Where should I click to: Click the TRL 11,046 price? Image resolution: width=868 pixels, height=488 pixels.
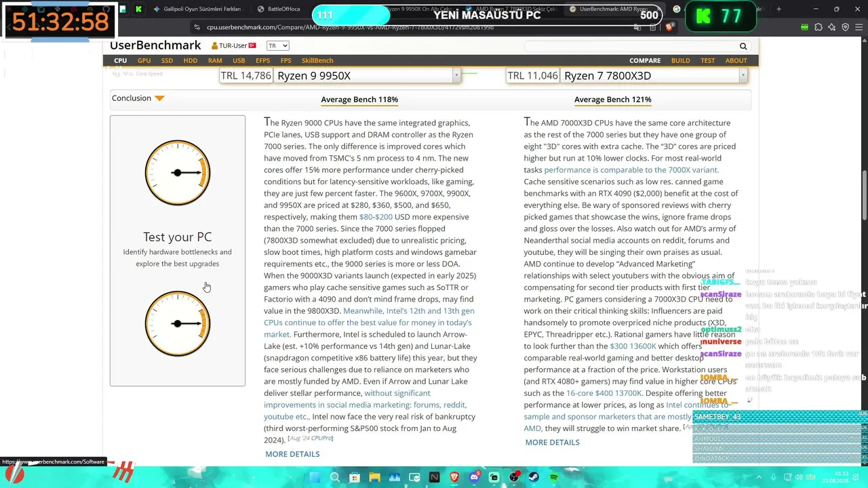tap(532, 76)
